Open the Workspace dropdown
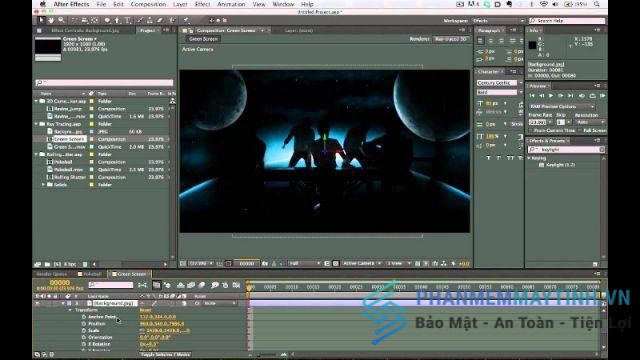This screenshot has height=360, width=640. [x=498, y=20]
